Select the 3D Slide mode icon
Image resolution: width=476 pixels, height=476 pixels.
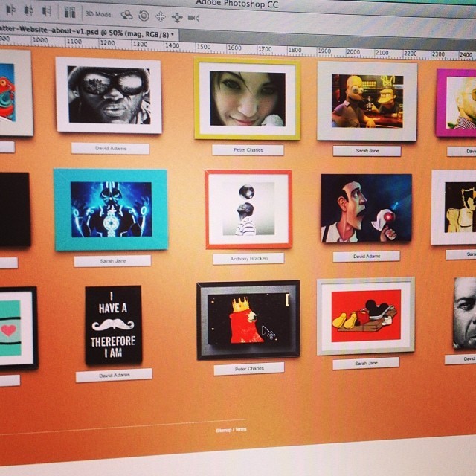(177, 18)
